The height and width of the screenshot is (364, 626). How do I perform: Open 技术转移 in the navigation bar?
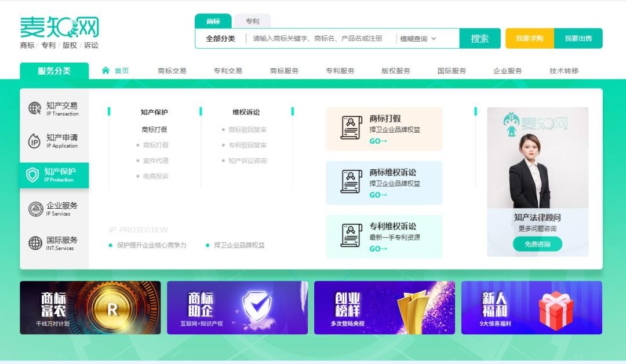pyautogui.click(x=564, y=71)
